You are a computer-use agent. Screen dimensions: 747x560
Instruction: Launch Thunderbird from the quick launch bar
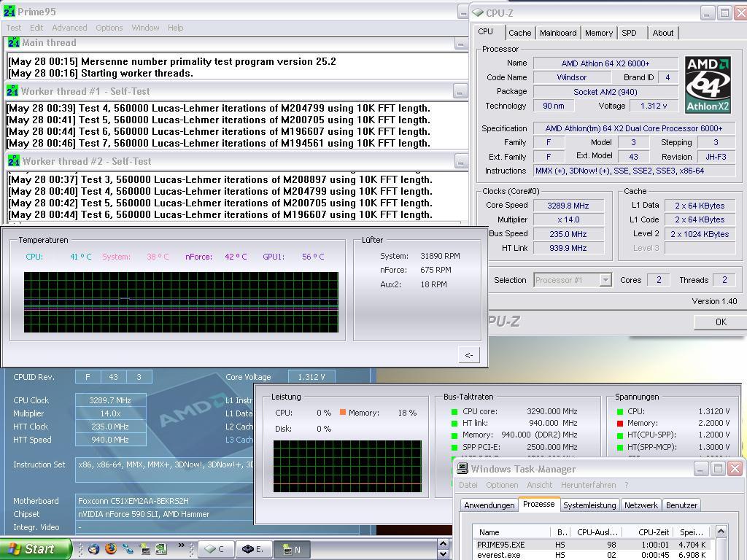[x=93, y=549]
